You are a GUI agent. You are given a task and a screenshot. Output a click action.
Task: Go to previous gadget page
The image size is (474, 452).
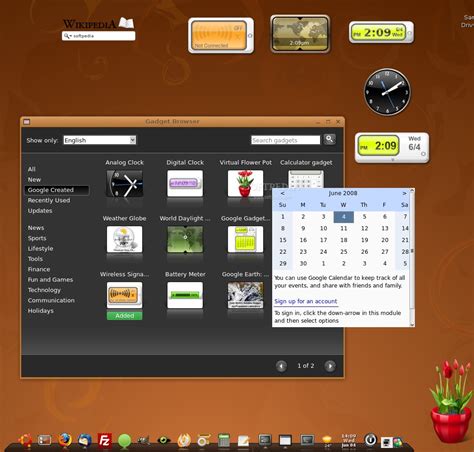(281, 366)
